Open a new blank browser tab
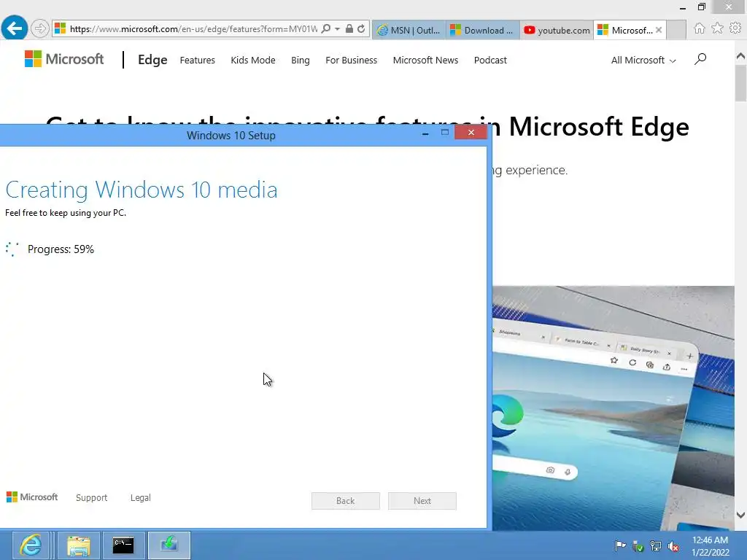The width and height of the screenshot is (747, 560). click(x=676, y=30)
